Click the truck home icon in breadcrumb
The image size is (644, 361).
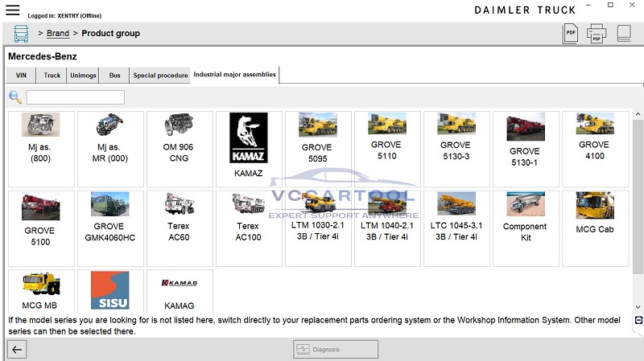click(x=22, y=34)
